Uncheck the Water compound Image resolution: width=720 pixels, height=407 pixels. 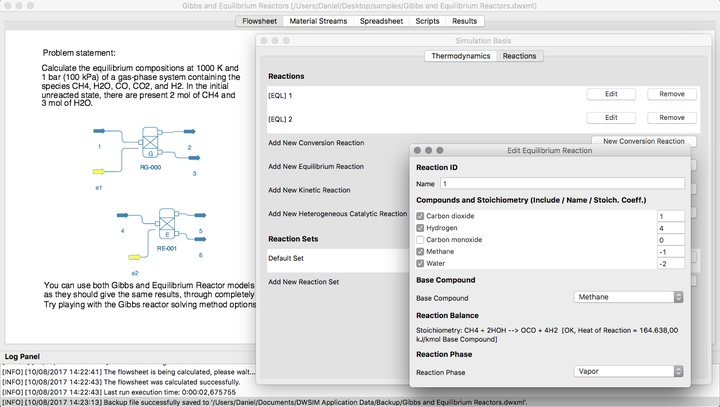420,264
